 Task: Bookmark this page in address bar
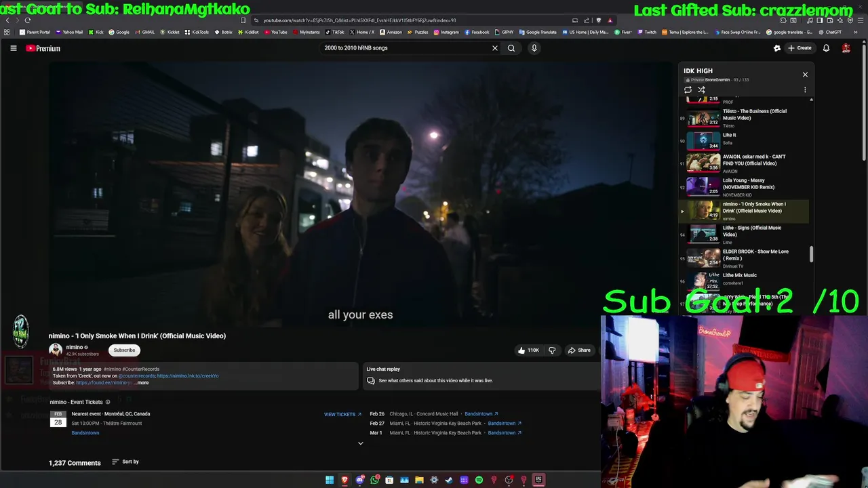pyautogui.click(x=243, y=20)
